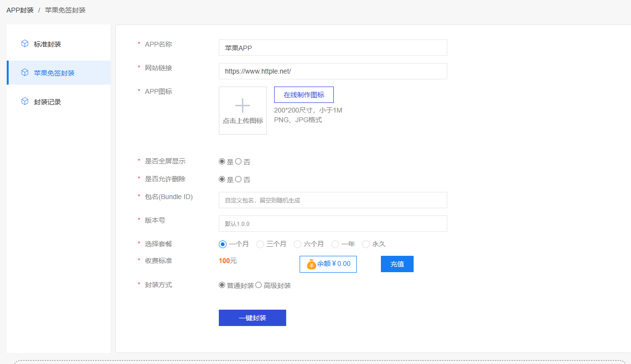Focus the 版本号 version field
Viewport: 631px width, 364px height.
(x=333, y=224)
